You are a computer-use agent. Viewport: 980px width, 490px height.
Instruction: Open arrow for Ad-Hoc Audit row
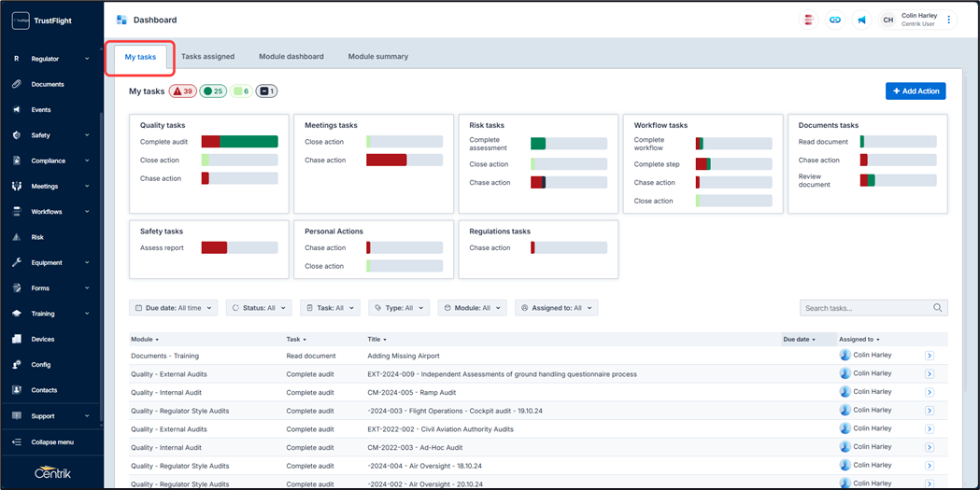930,448
